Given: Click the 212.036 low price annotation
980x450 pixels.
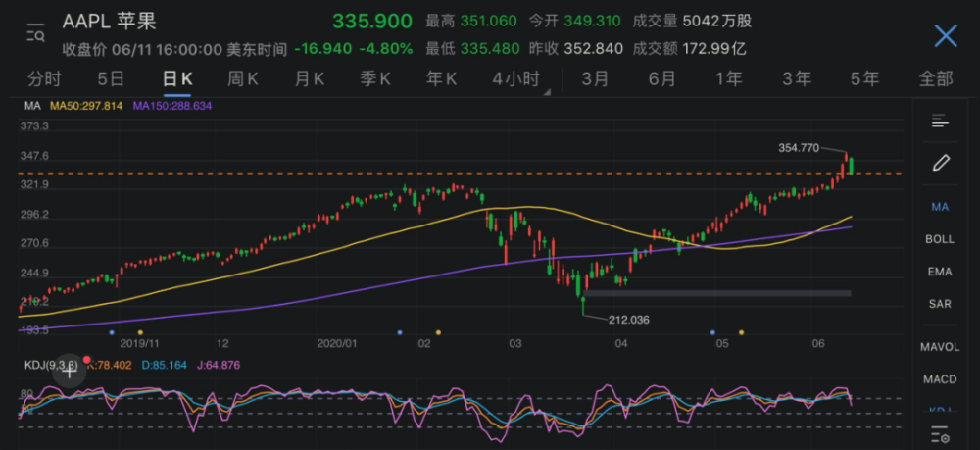Looking at the screenshot, I should pyautogui.click(x=629, y=320).
